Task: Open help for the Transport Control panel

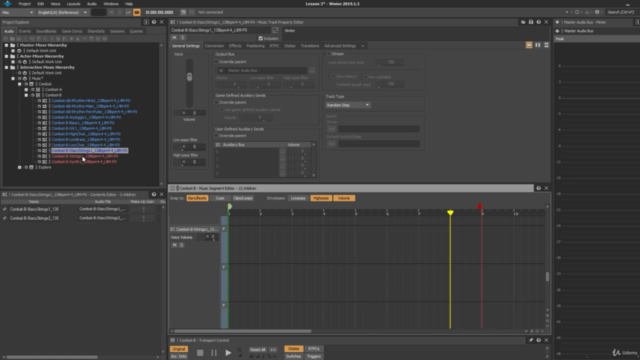Action: click(539, 340)
